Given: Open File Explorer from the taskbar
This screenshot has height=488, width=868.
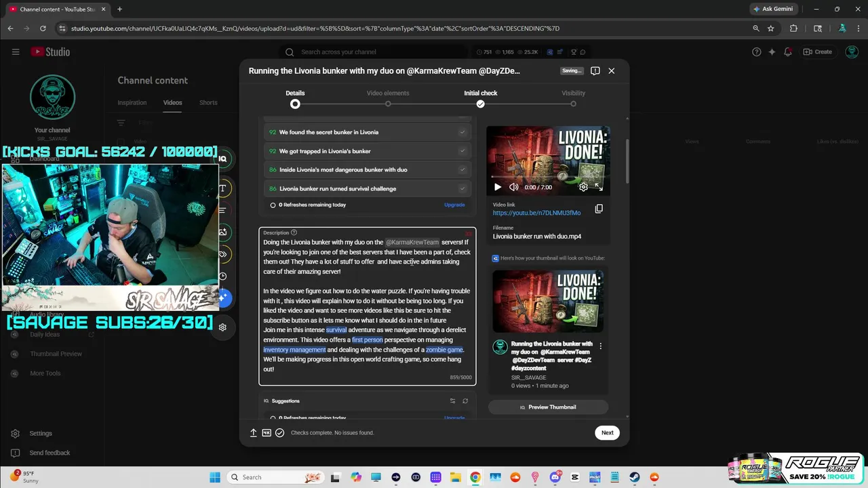Looking at the screenshot, I should [456, 477].
